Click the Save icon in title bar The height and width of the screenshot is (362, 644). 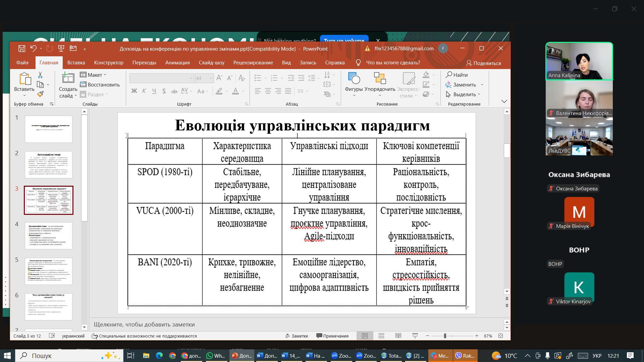(x=22, y=49)
